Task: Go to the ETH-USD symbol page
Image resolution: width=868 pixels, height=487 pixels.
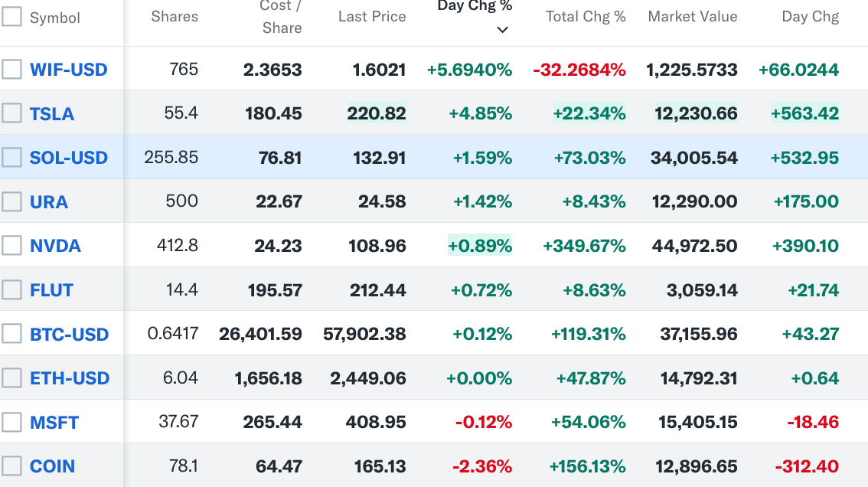Action: click(x=70, y=378)
